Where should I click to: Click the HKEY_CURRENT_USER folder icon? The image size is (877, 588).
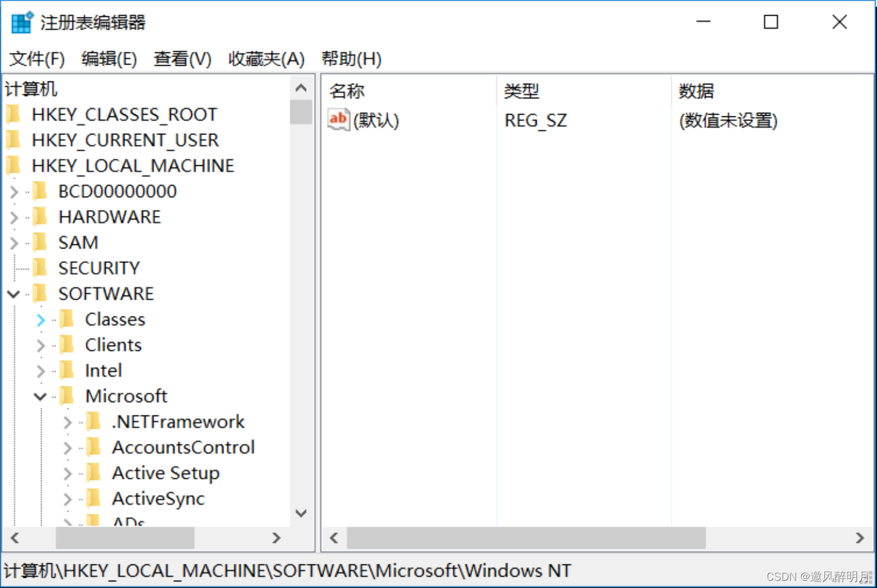(14, 139)
